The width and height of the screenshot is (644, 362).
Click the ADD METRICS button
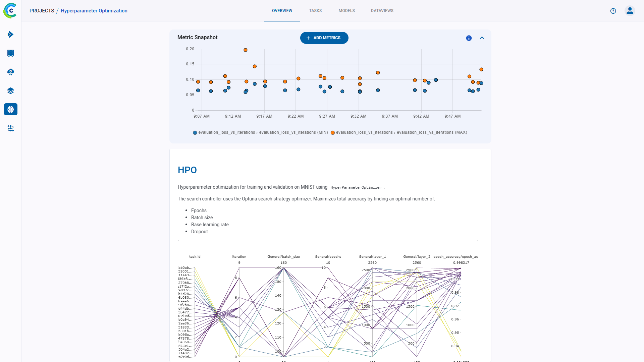pos(324,38)
